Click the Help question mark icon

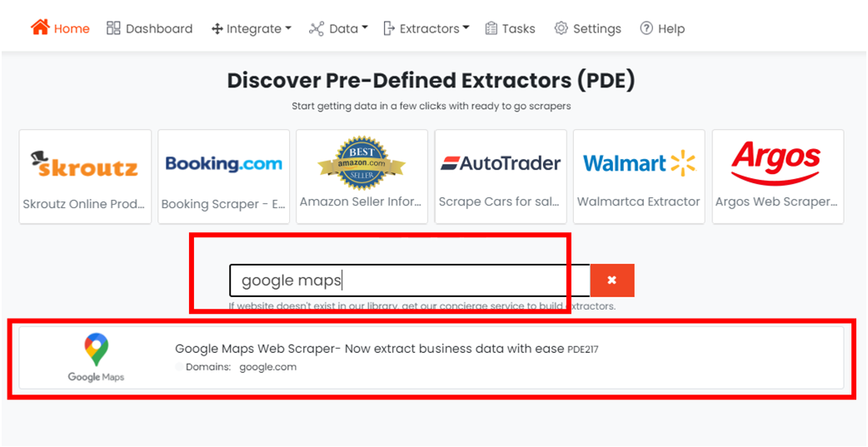646,28
